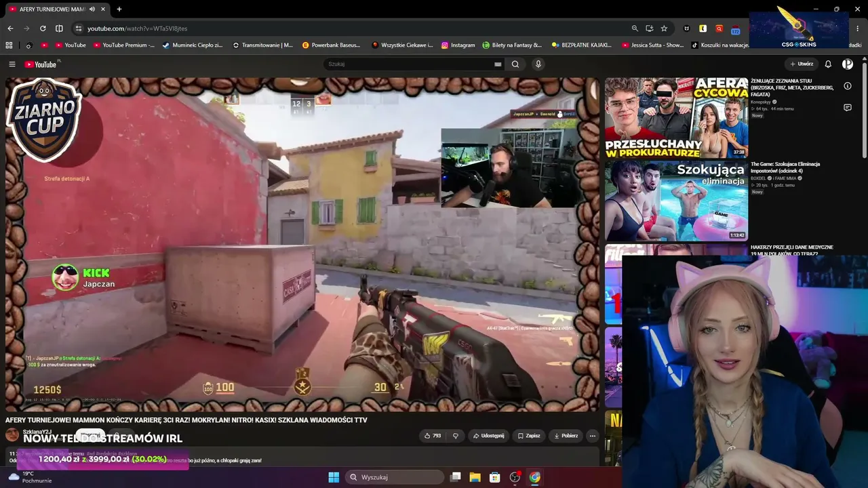Click the Wyszukaj taskbar search box
Viewport: 868px width, 488px height.
(395, 477)
